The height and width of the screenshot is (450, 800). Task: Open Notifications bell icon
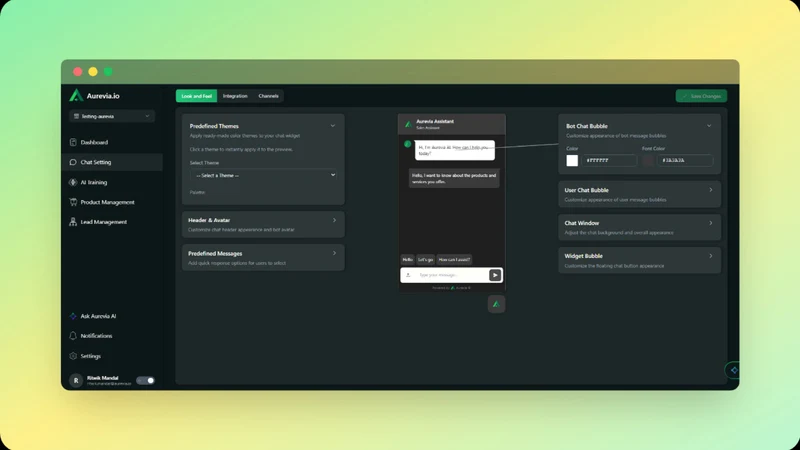(x=73, y=336)
